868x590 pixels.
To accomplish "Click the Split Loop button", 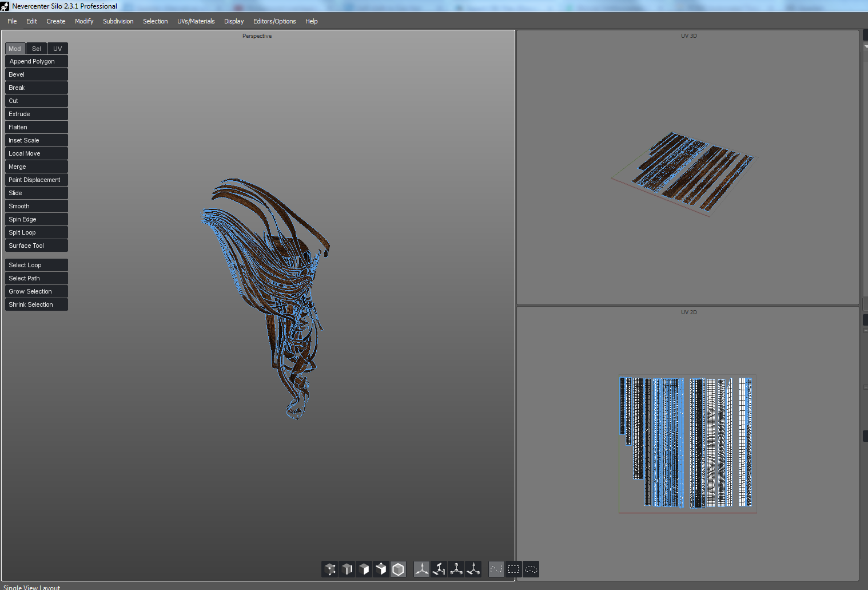I will pyautogui.click(x=37, y=232).
